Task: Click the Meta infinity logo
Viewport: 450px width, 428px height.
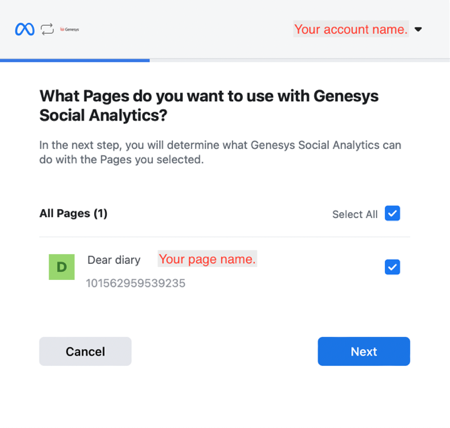Action: [25, 29]
